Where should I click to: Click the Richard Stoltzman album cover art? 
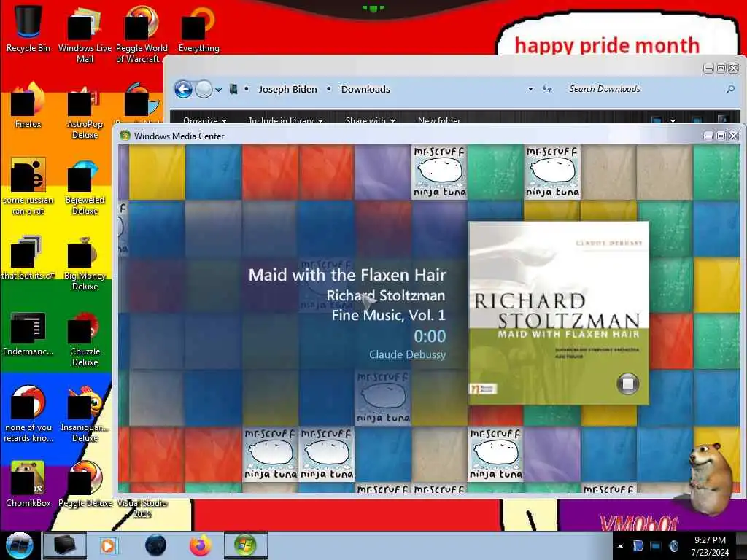coord(558,313)
